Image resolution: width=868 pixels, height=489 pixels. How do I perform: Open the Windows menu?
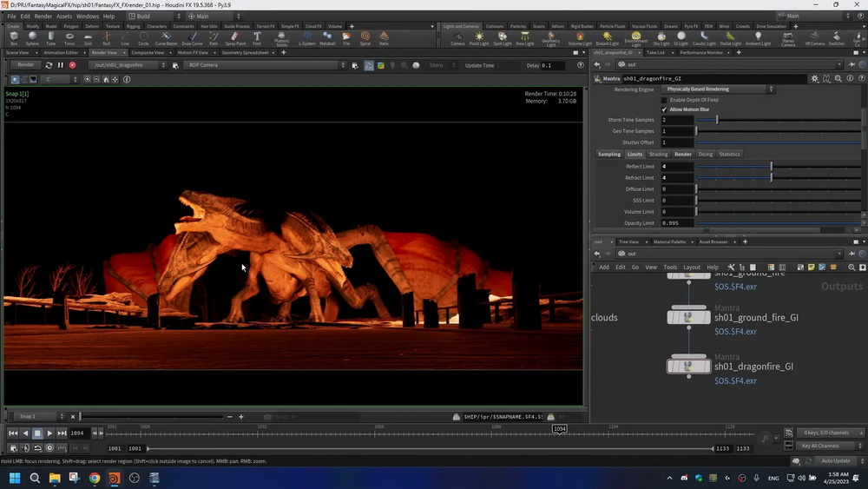click(x=88, y=16)
